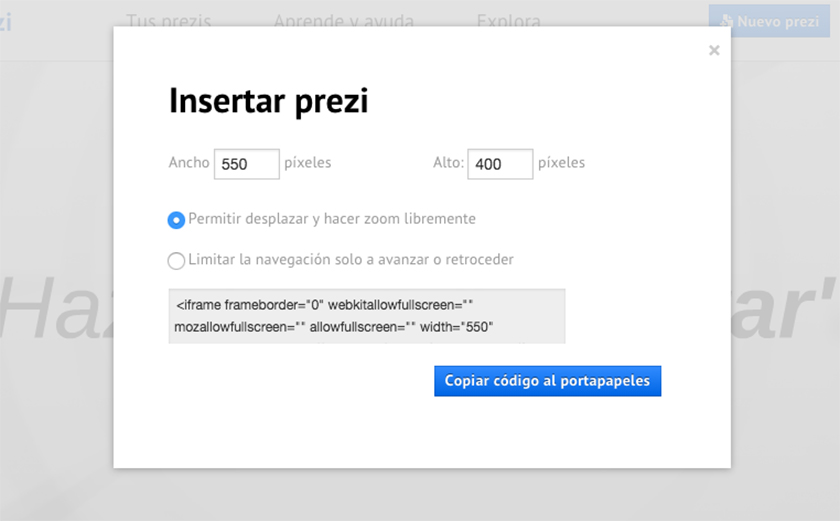The height and width of the screenshot is (521, 840).
Task: Focus the Ancho width input field
Action: [x=246, y=164]
